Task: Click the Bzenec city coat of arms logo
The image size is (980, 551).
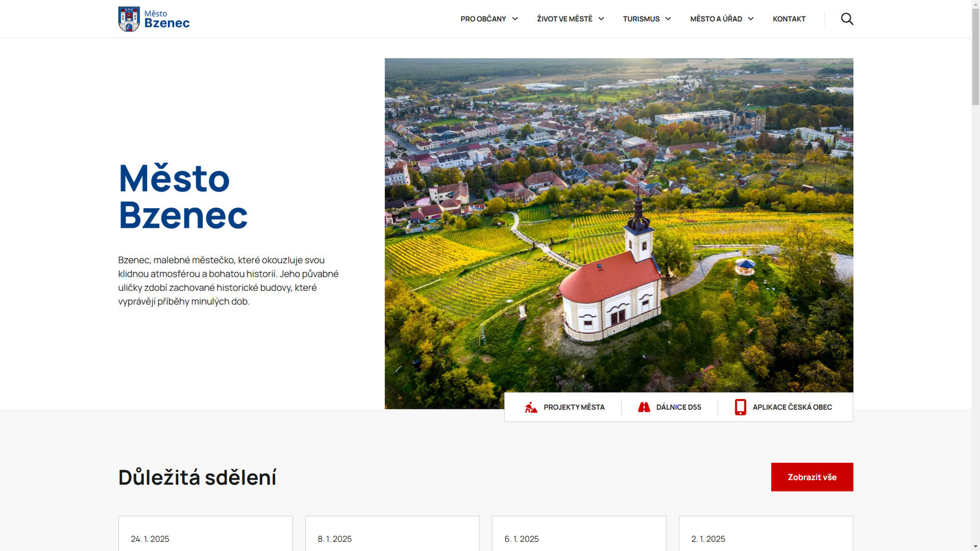Action: pos(129,18)
